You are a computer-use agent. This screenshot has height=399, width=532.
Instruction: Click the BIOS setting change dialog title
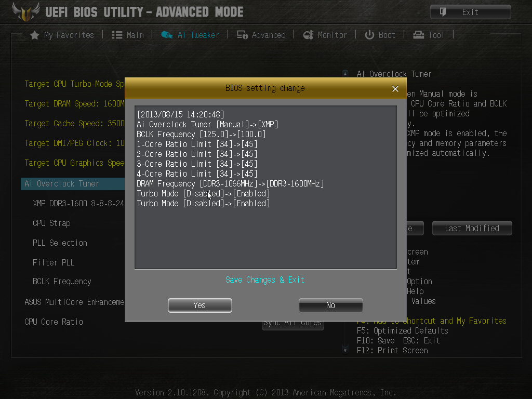pos(265,88)
